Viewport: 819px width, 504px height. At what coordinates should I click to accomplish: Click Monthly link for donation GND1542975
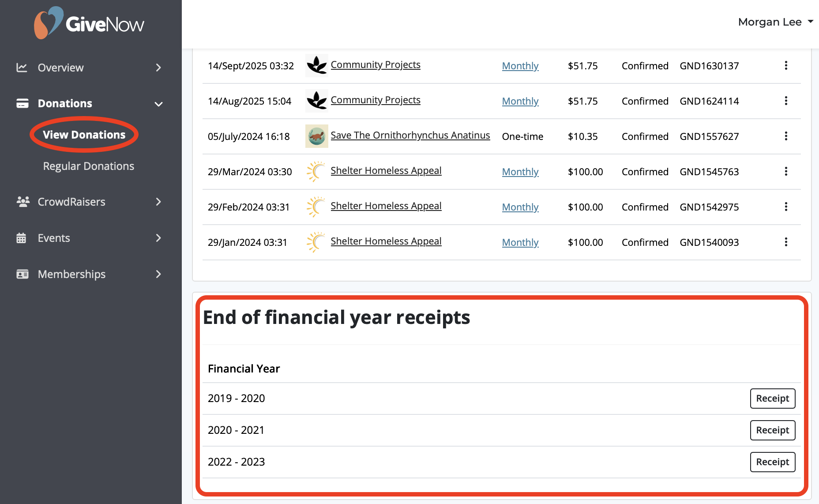tap(520, 207)
